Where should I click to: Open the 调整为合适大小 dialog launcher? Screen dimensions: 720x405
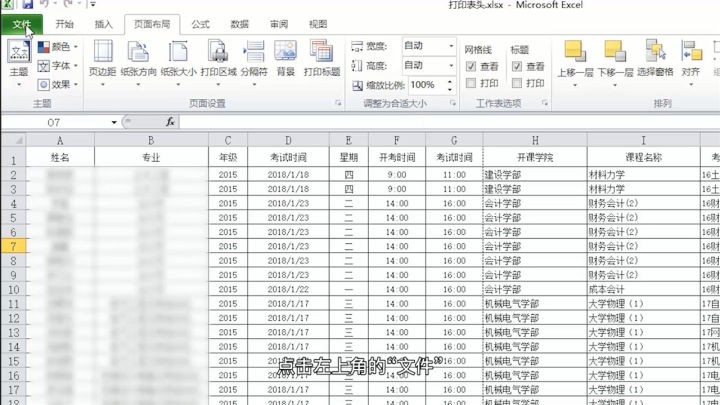453,103
